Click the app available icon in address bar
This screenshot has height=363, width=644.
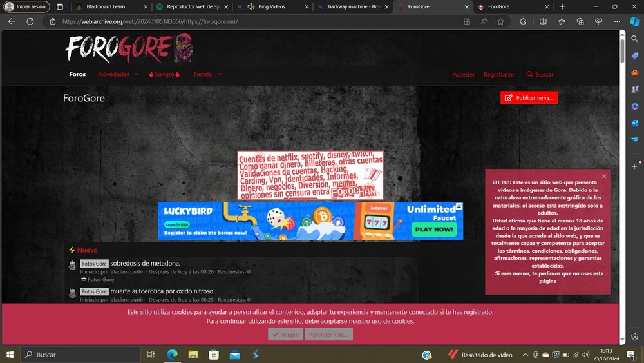pos(467,21)
